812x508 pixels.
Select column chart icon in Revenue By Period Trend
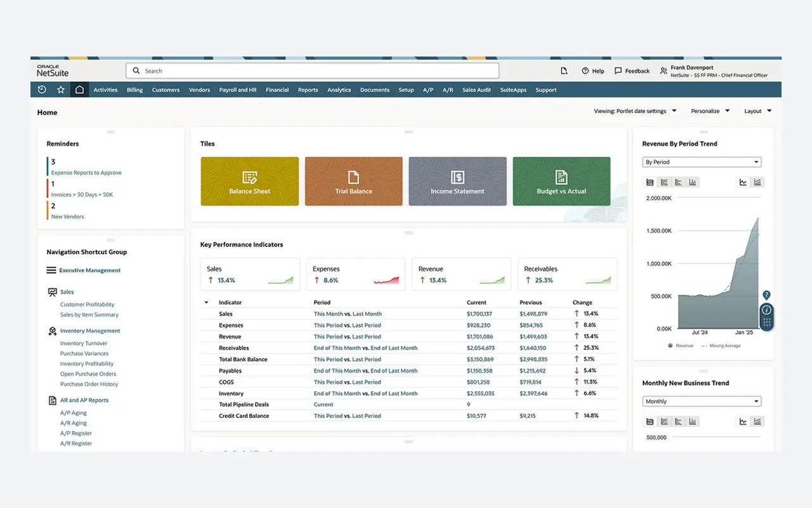[x=693, y=182]
